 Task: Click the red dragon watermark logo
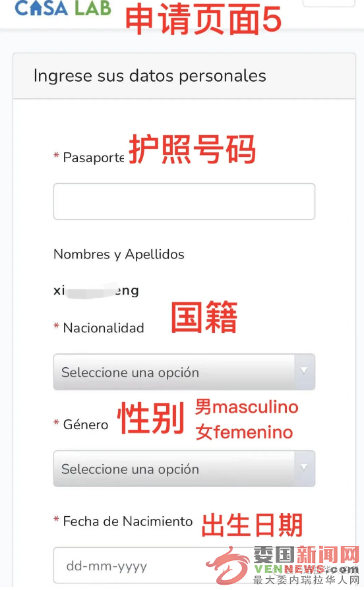coord(228,566)
